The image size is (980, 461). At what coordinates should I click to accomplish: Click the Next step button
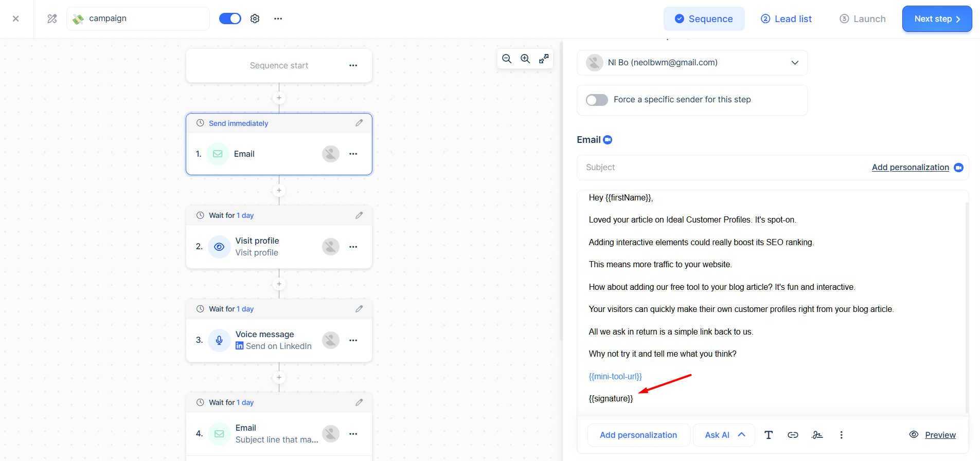click(x=937, y=19)
